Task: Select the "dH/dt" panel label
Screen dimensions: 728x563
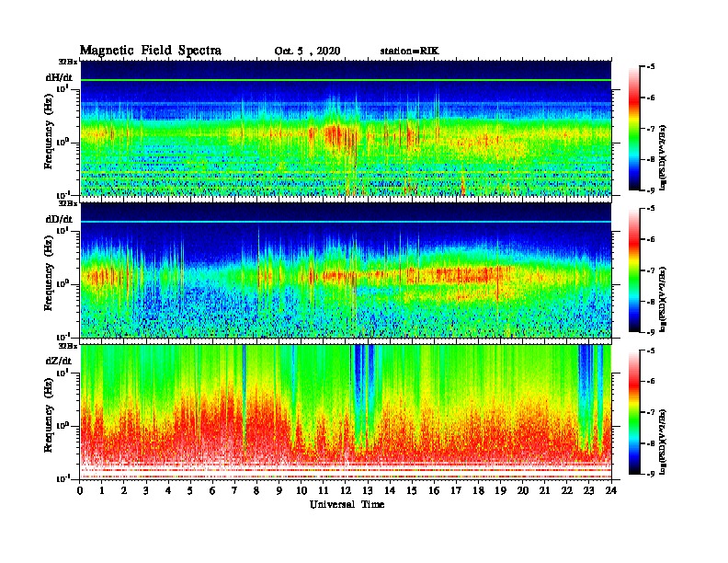Action: tap(59, 77)
